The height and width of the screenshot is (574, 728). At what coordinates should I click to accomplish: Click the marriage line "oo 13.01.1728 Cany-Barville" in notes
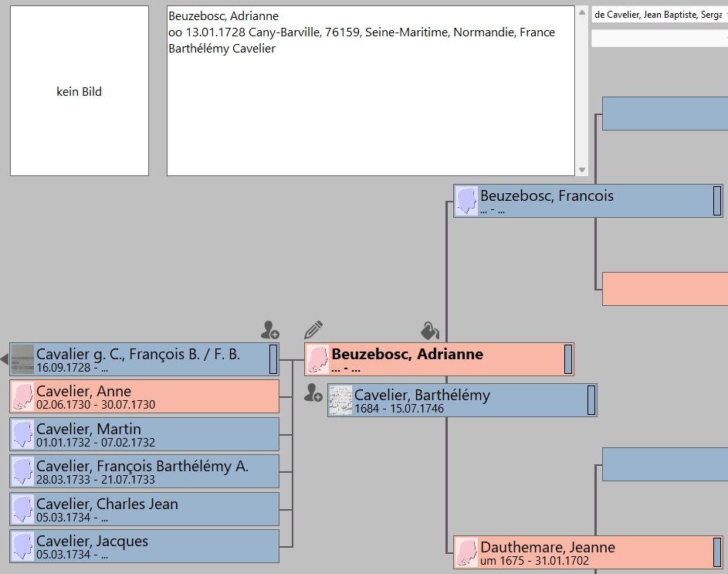click(x=361, y=32)
